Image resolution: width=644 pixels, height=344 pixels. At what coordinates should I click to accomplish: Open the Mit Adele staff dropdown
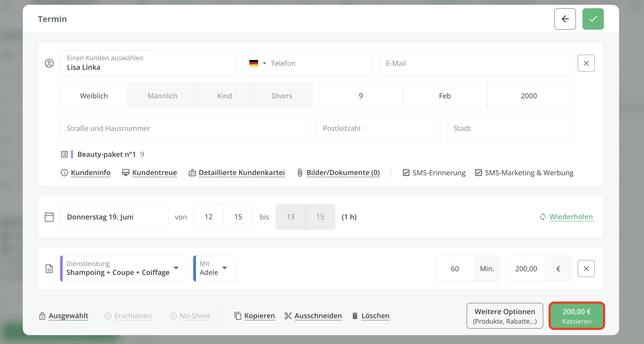[224, 268]
